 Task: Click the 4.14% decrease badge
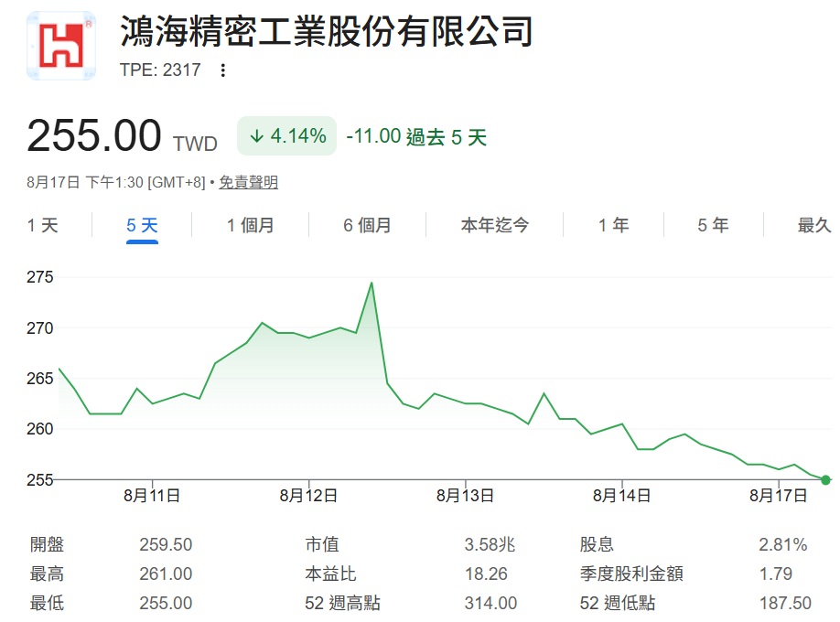click(x=286, y=136)
